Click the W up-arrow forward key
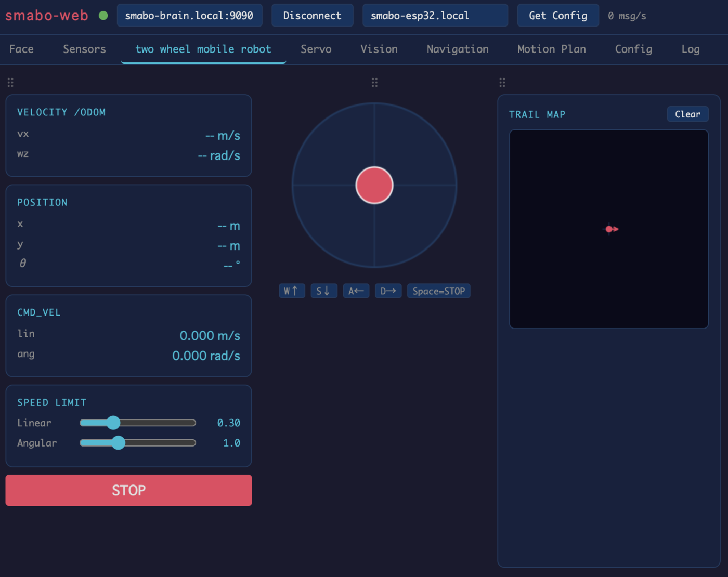Viewport: 728px width, 577px height. click(x=292, y=291)
